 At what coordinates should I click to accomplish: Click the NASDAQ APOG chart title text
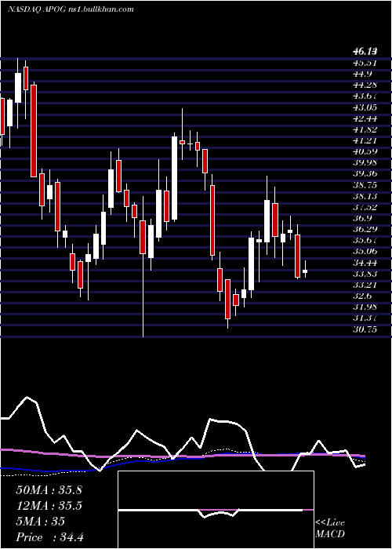71,9
